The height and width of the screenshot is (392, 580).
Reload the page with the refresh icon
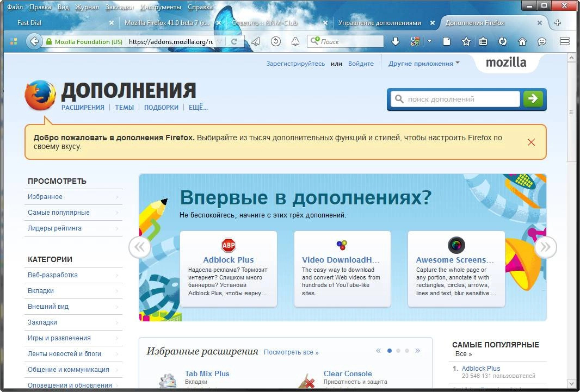click(234, 41)
